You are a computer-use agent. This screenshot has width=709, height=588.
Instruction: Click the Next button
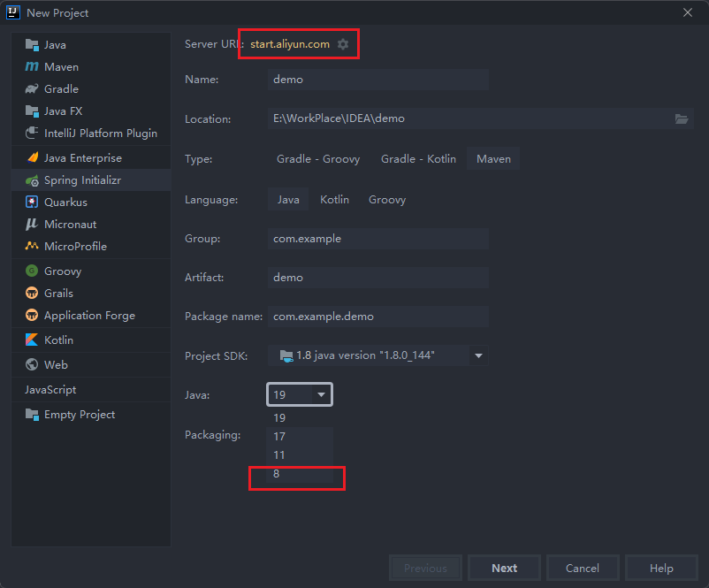(x=504, y=568)
